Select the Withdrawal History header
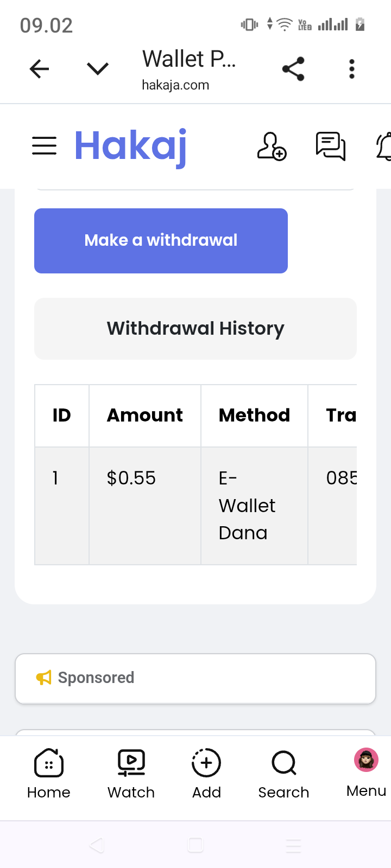Image resolution: width=391 pixels, height=868 pixels. tap(195, 329)
